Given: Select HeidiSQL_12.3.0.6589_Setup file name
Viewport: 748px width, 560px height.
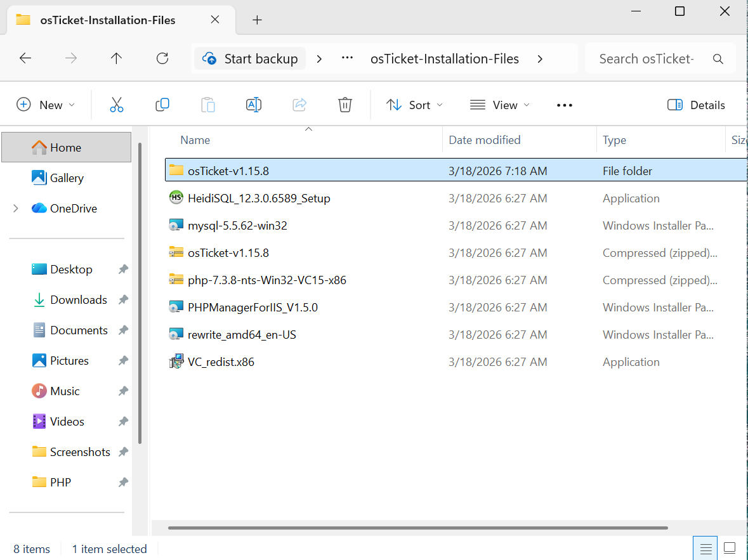Looking at the screenshot, I should point(259,198).
